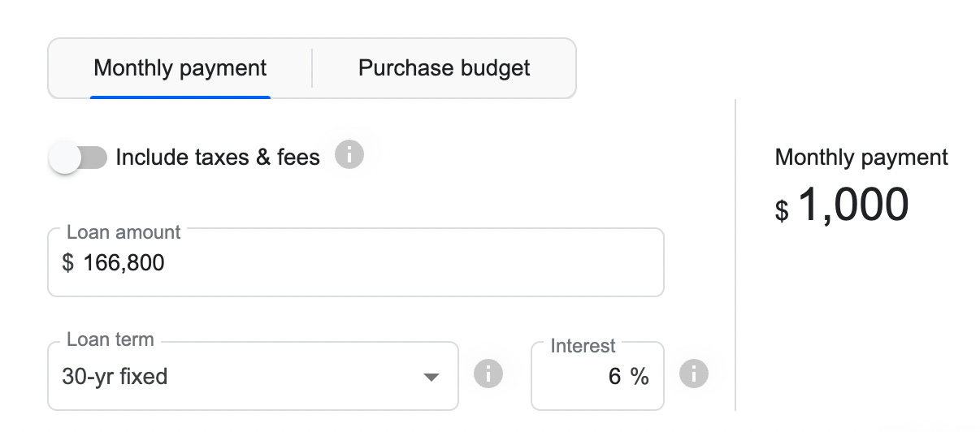This screenshot has width=980, height=432.
Task: Click the blue underline of the active tab
Action: [x=180, y=97]
